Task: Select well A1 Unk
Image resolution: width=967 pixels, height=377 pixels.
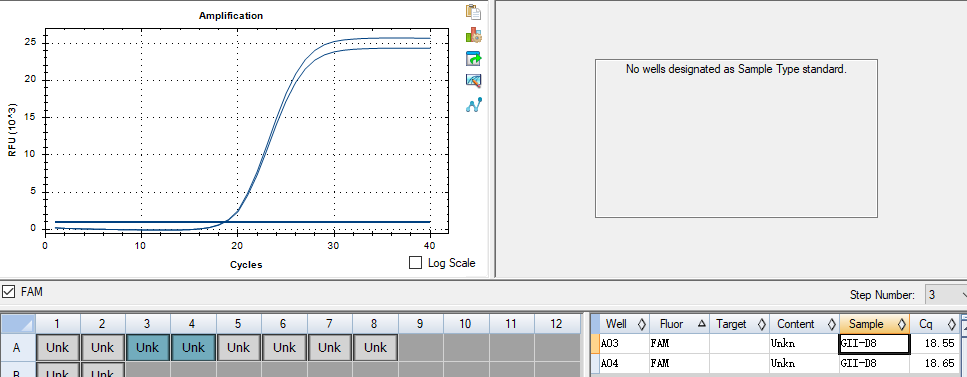Action: click(57, 348)
